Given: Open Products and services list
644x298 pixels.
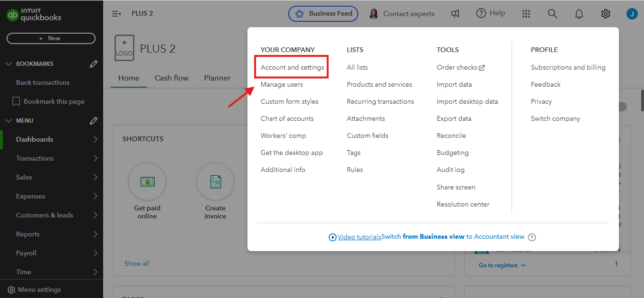Looking at the screenshot, I should (379, 84).
